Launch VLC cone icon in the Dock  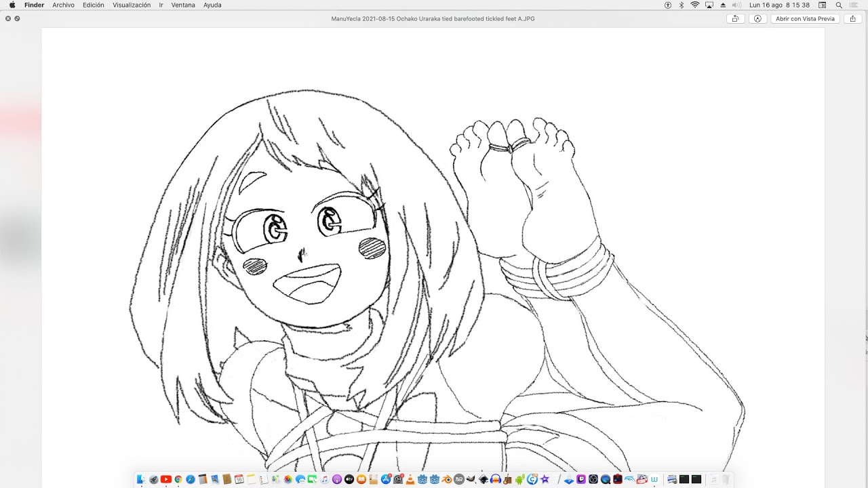point(410,479)
